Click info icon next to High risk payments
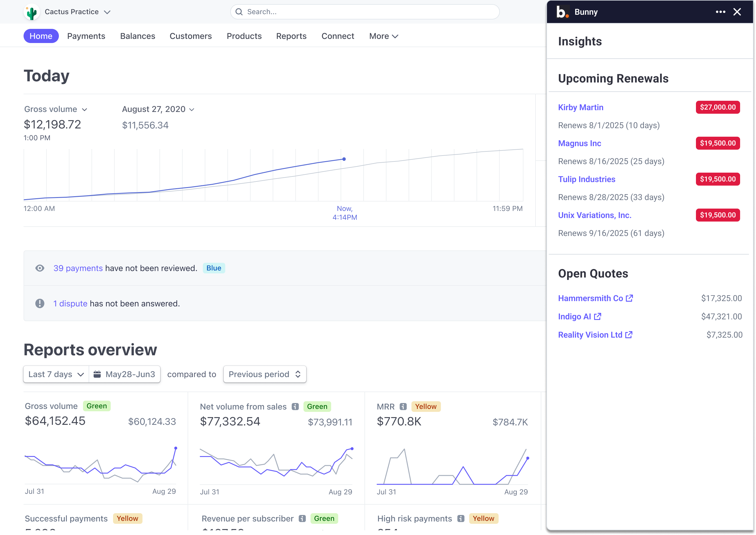 click(x=461, y=519)
